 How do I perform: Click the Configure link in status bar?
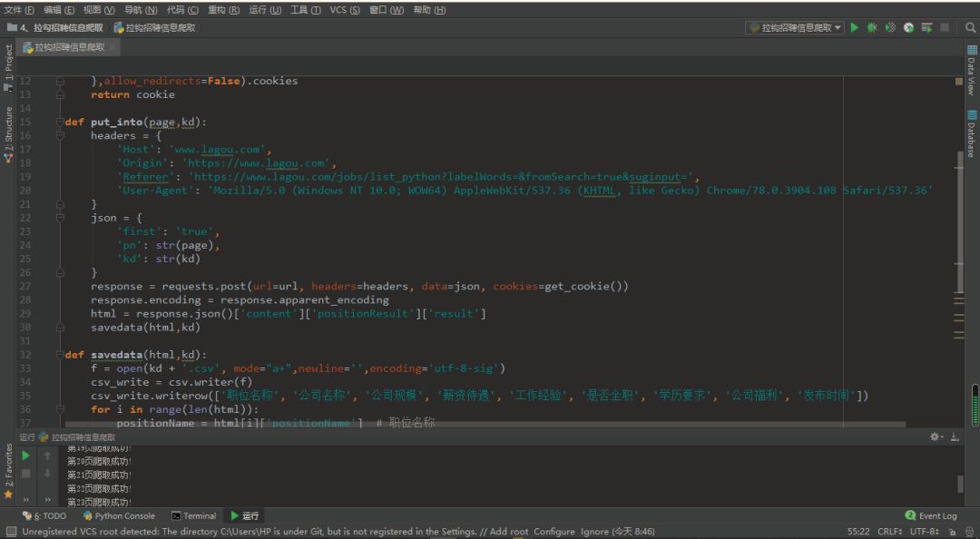(554, 532)
